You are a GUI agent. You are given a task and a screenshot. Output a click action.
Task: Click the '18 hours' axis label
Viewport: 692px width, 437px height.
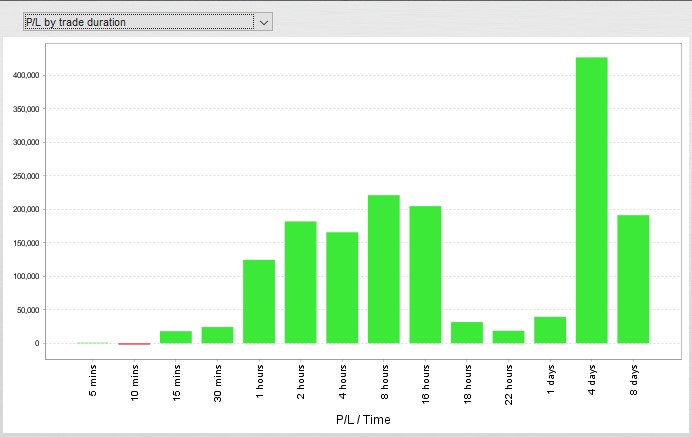tap(467, 384)
